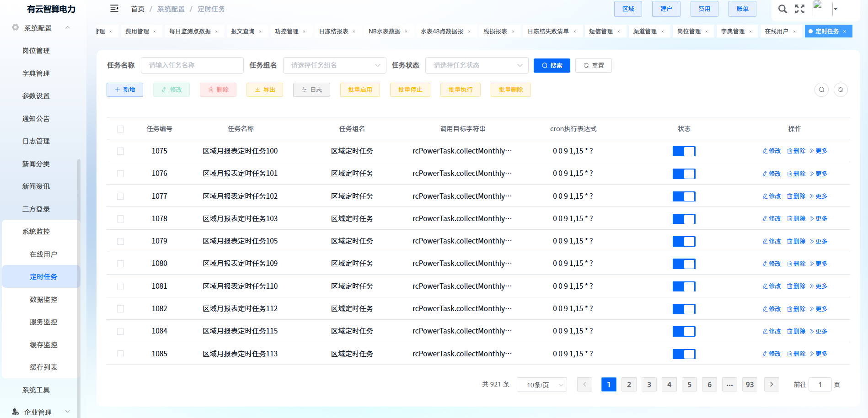Open 数据监控 in the sidebar menu

[x=43, y=300]
